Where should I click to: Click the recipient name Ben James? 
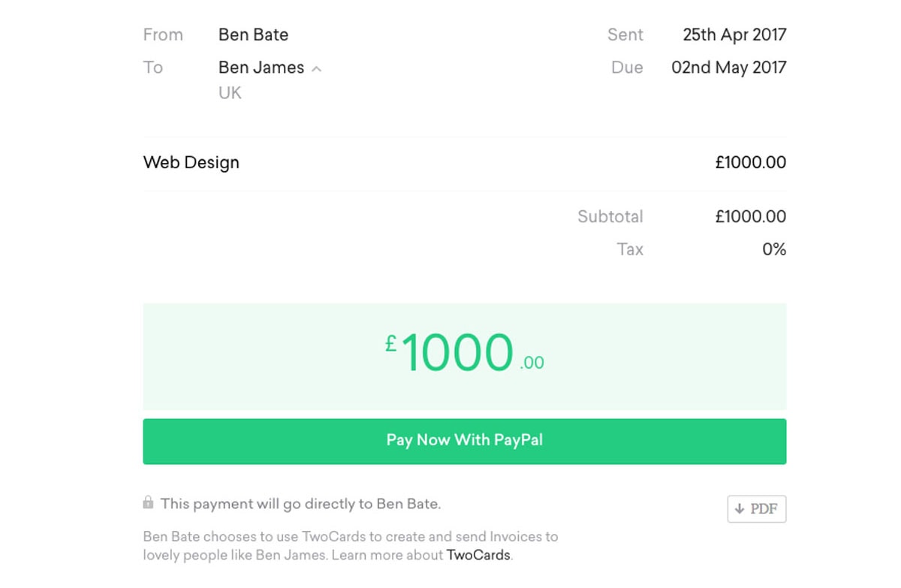click(x=261, y=68)
